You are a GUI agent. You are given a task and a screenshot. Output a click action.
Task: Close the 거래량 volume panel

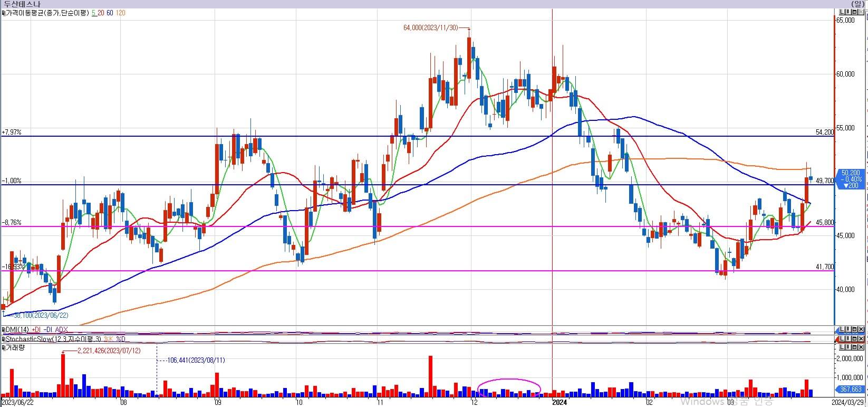(860, 347)
